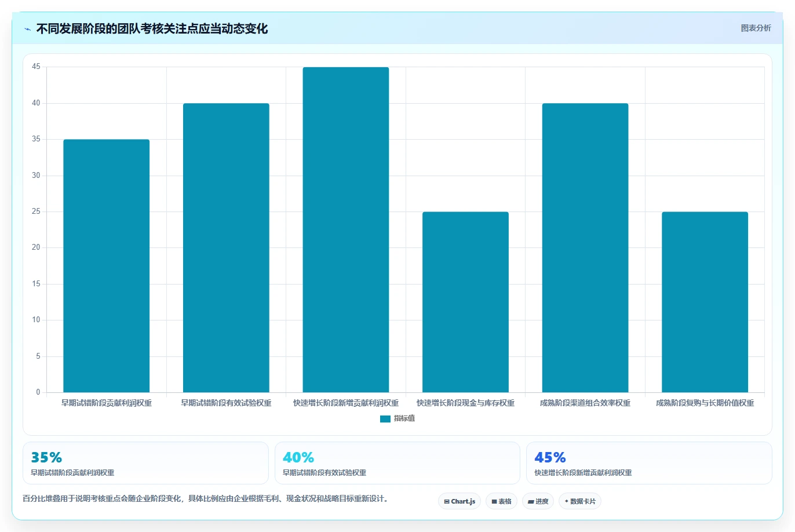Toggle the 指标值 legend color swatch
The width and height of the screenshot is (795, 532).
(x=385, y=418)
